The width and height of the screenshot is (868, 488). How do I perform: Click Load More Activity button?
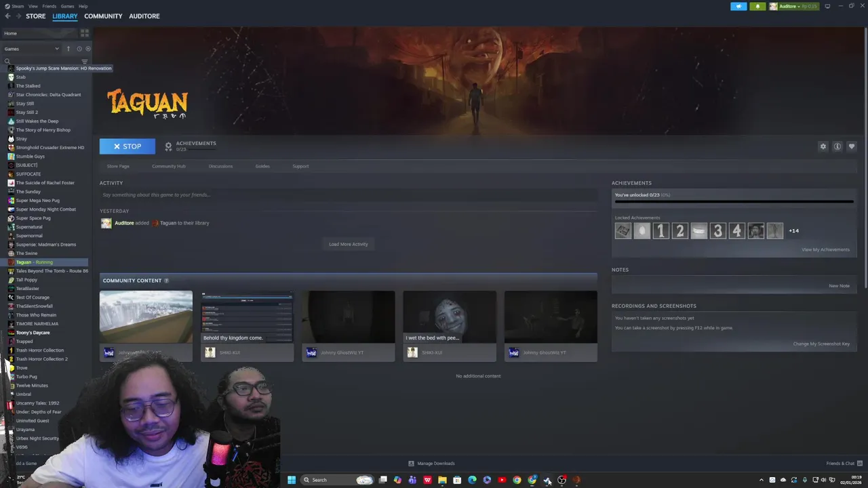[x=349, y=244]
